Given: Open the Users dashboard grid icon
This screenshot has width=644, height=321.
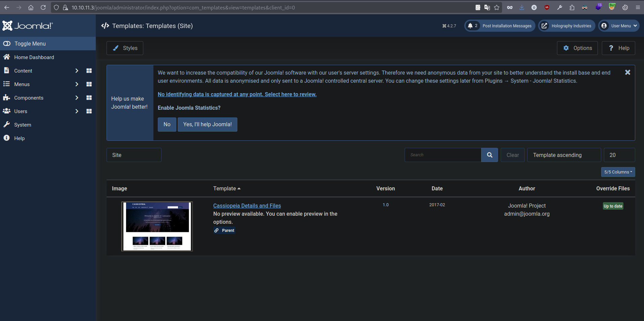Looking at the screenshot, I should pyautogui.click(x=89, y=111).
